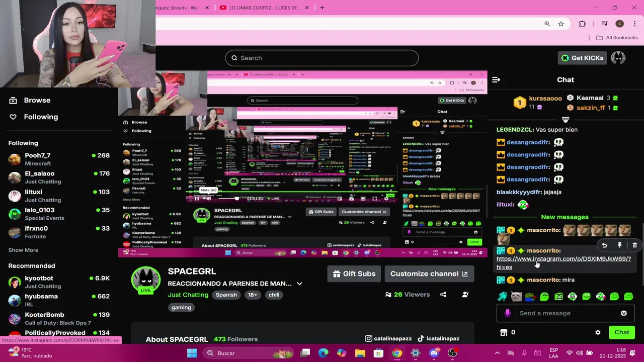This screenshot has width=644, height=362.
Task: Open the chat shop icon
Action: 504,332
